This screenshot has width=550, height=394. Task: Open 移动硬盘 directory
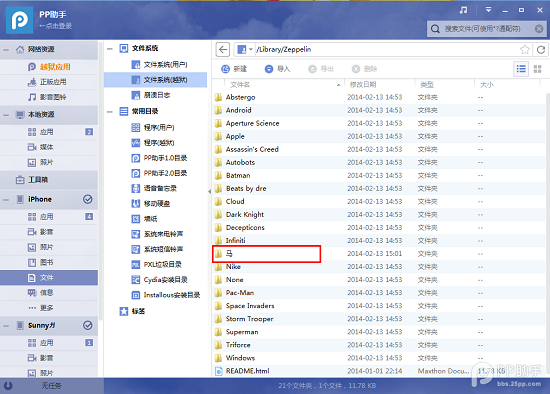[151, 203]
